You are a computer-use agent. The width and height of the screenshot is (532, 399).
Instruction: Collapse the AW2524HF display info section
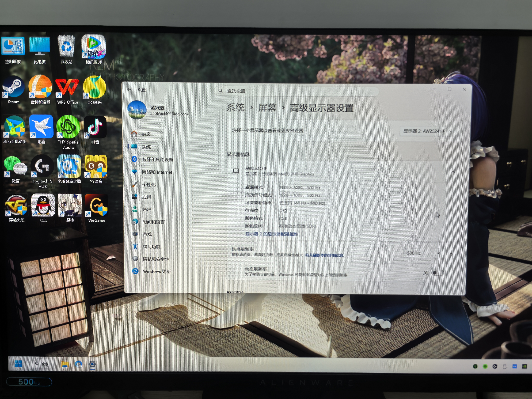point(453,172)
